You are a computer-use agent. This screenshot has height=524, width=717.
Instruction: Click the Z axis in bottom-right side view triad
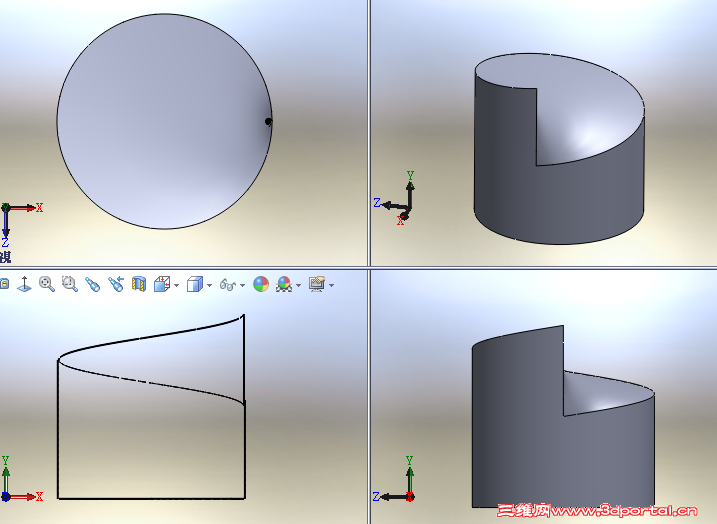(390, 497)
